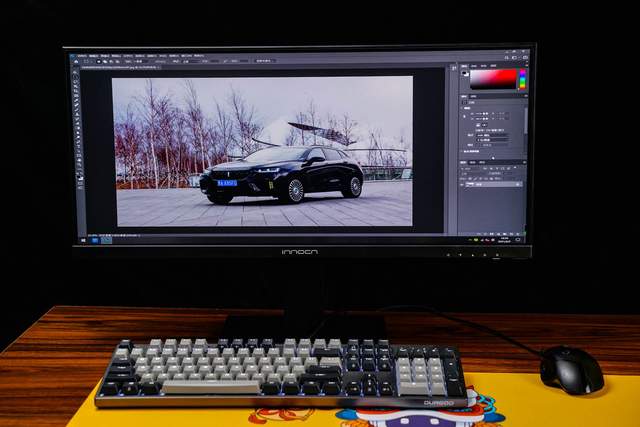Go to Photoshop Home screen icon

(76, 62)
